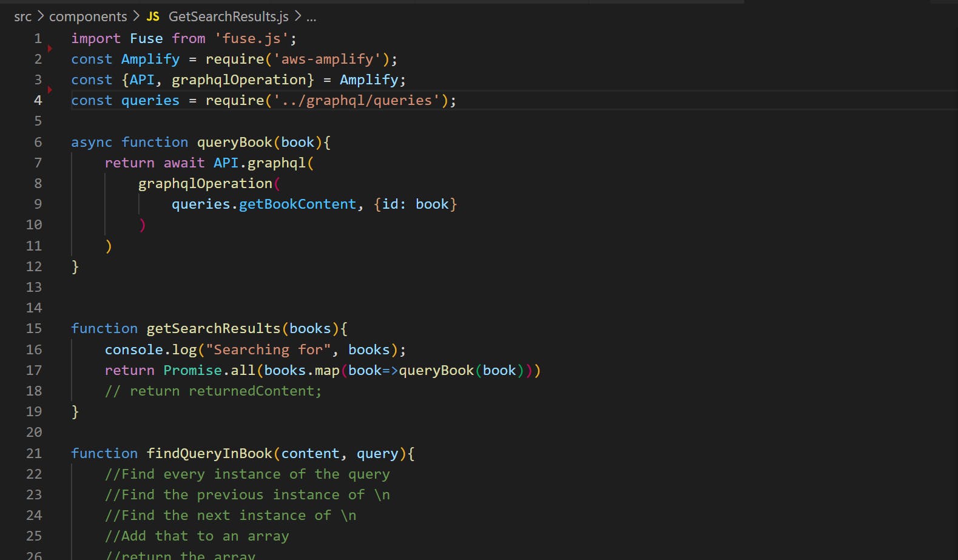Select line number 4 in the gutter

click(x=38, y=100)
